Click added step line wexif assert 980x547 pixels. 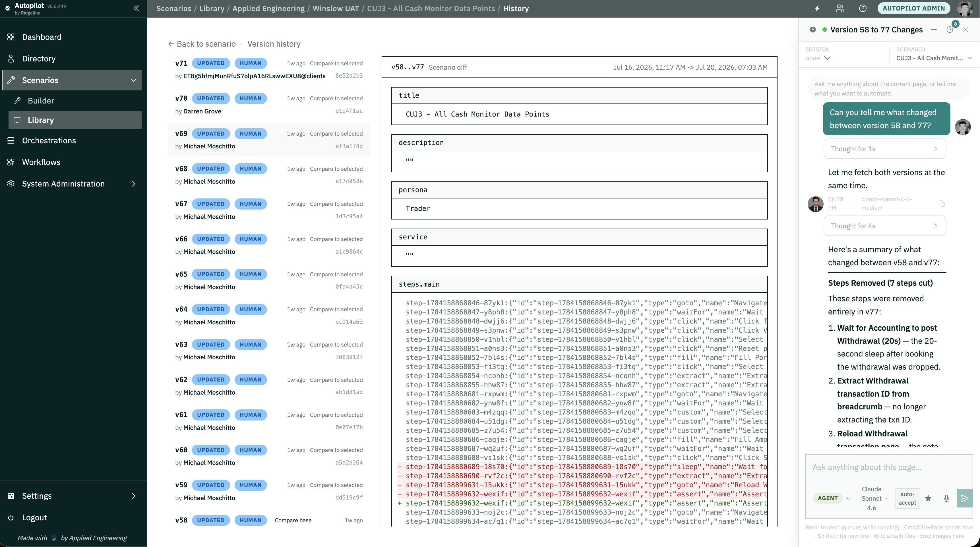(x=582, y=503)
